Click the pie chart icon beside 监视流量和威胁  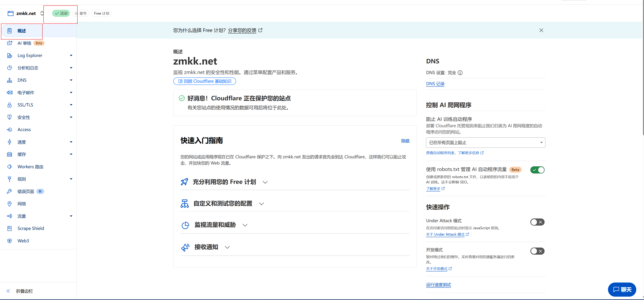tap(185, 225)
